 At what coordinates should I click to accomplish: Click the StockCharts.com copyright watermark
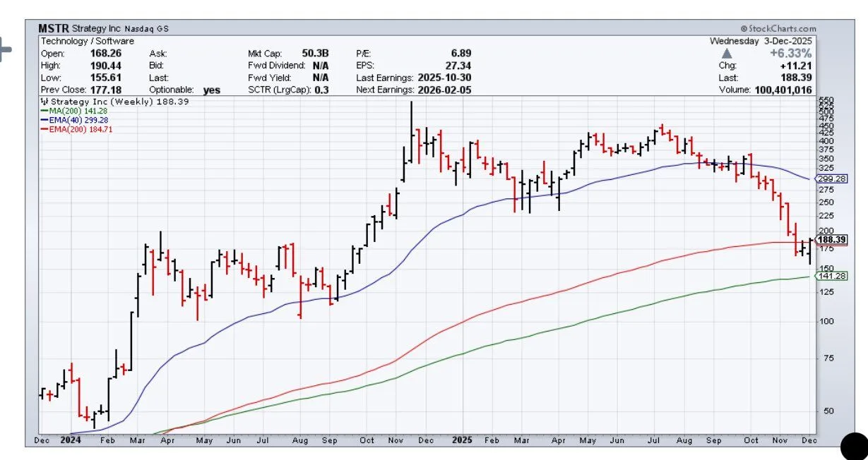[x=775, y=28]
